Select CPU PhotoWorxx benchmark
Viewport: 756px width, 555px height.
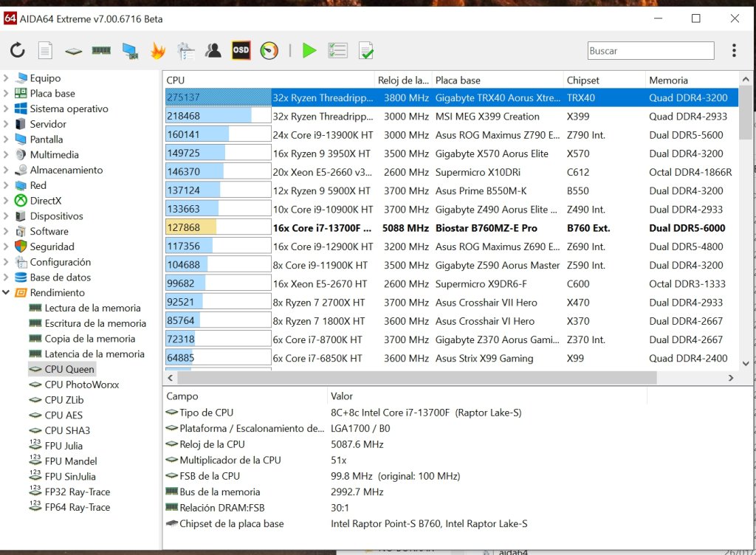(x=81, y=385)
